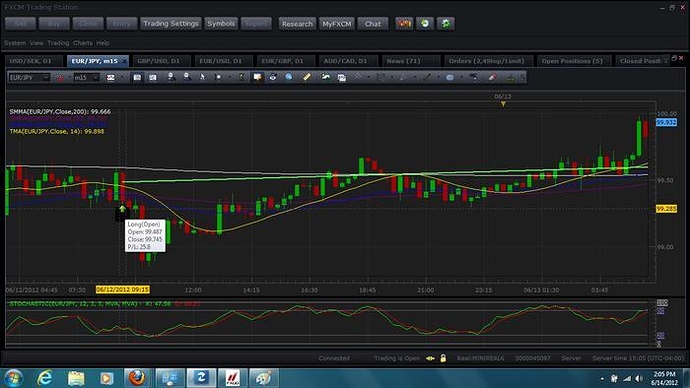Open the View menu
The height and width of the screenshot is (388, 690).
pyautogui.click(x=37, y=43)
